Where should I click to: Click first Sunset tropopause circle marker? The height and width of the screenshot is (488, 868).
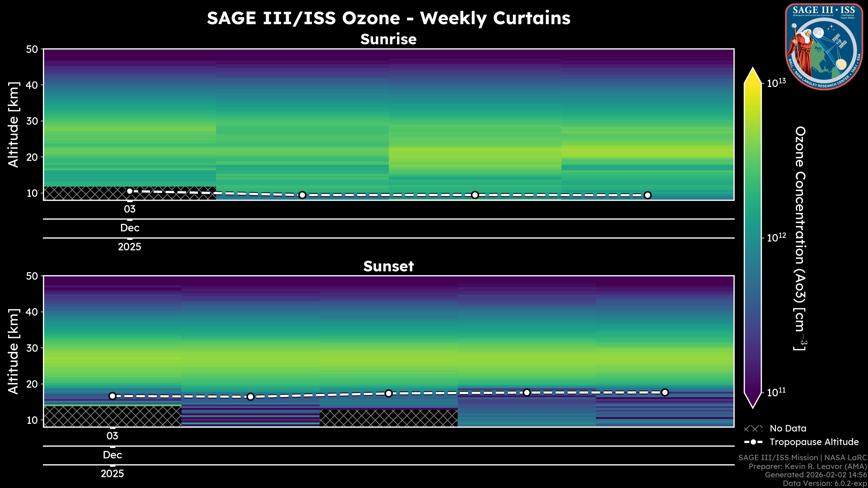[x=113, y=396]
